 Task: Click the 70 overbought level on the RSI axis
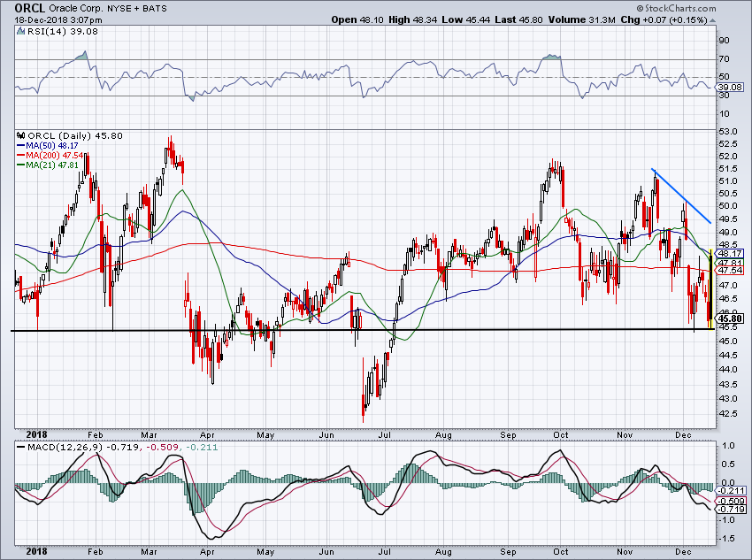coord(724,59)
